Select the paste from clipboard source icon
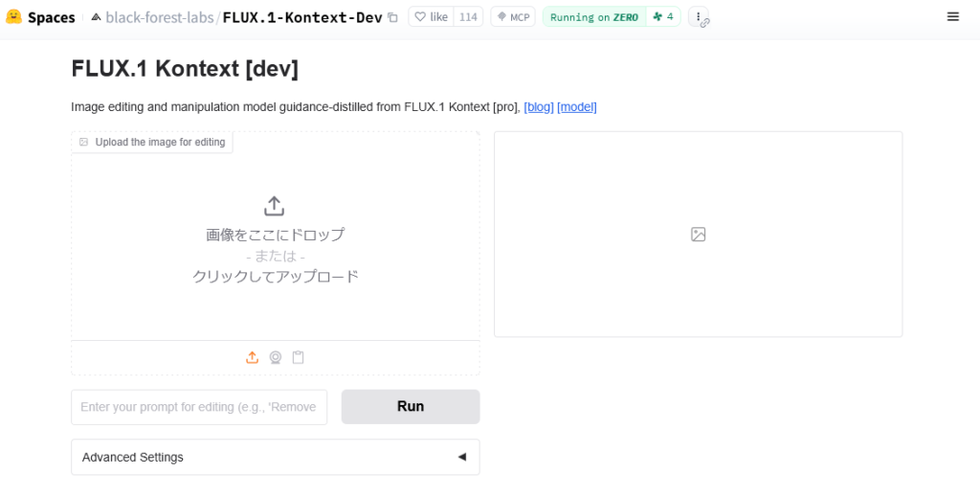Viewport: 980px width, 497px height. [299, 357]
